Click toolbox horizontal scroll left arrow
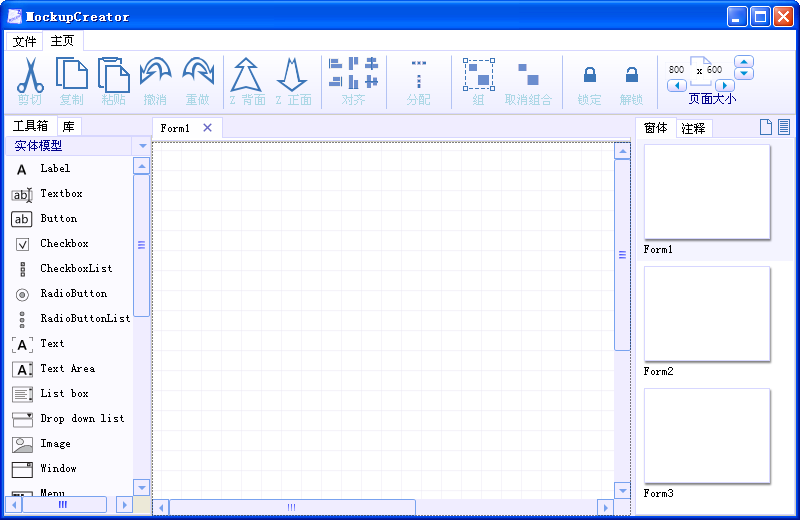The height and width of the screenshot is (520, 800). [14, 505]
